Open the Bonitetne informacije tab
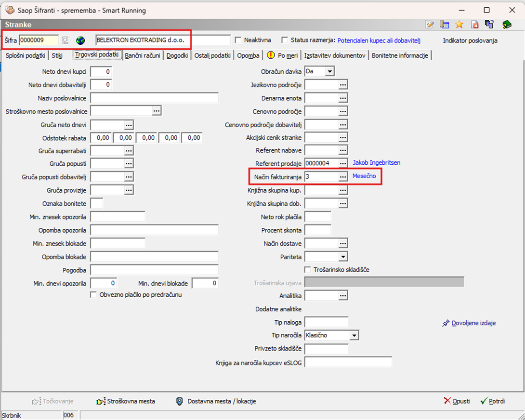The height and width of the screenshot is (420, 525). [400, 55]
